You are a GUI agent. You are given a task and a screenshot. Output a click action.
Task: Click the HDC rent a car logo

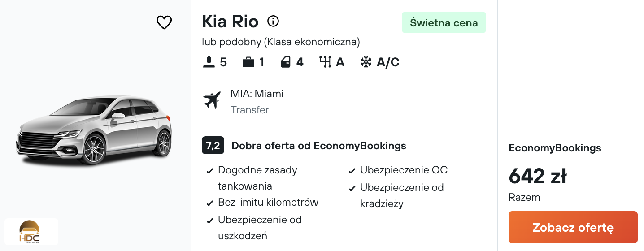(31, 232)
